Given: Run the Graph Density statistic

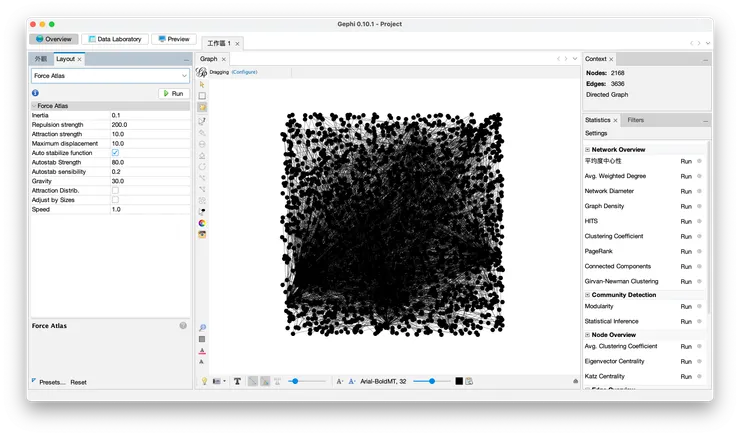Looking at the screenshot, I should [x=686, y=207].
